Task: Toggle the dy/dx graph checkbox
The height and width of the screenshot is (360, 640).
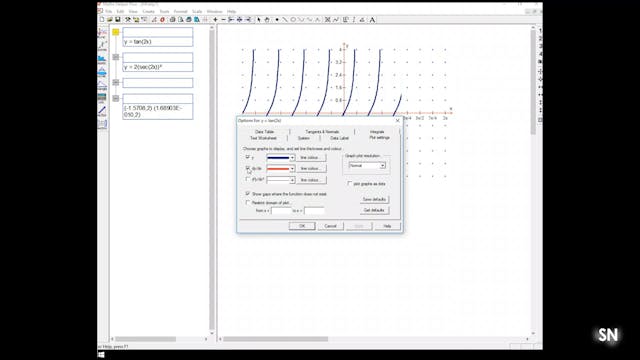Action: coord(248,168)
